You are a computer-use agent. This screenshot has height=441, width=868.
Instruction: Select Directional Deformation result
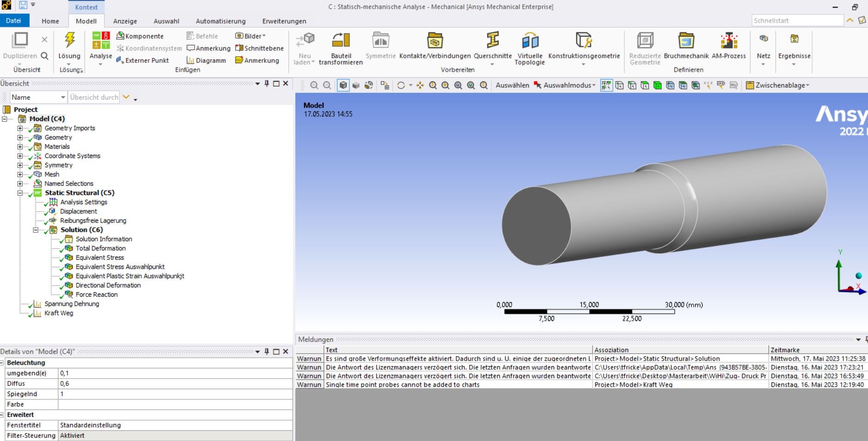pyautogui.click(x=108, y=285)
